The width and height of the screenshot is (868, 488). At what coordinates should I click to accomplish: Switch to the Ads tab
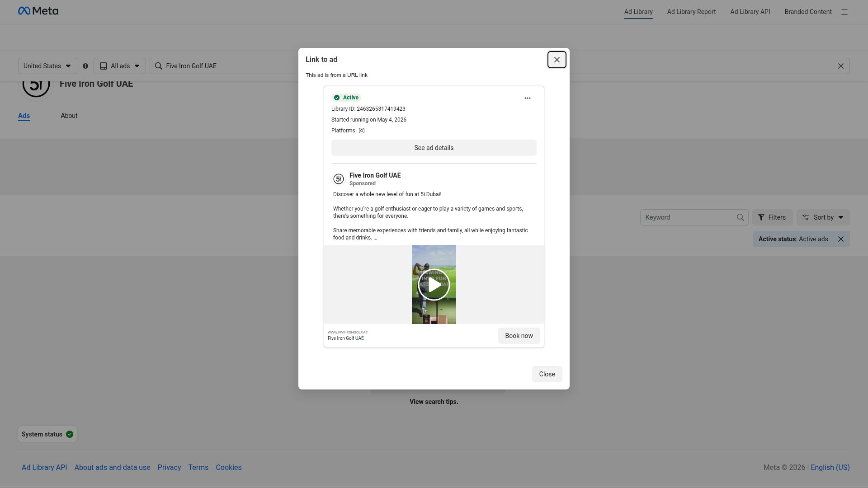[24, 116]
